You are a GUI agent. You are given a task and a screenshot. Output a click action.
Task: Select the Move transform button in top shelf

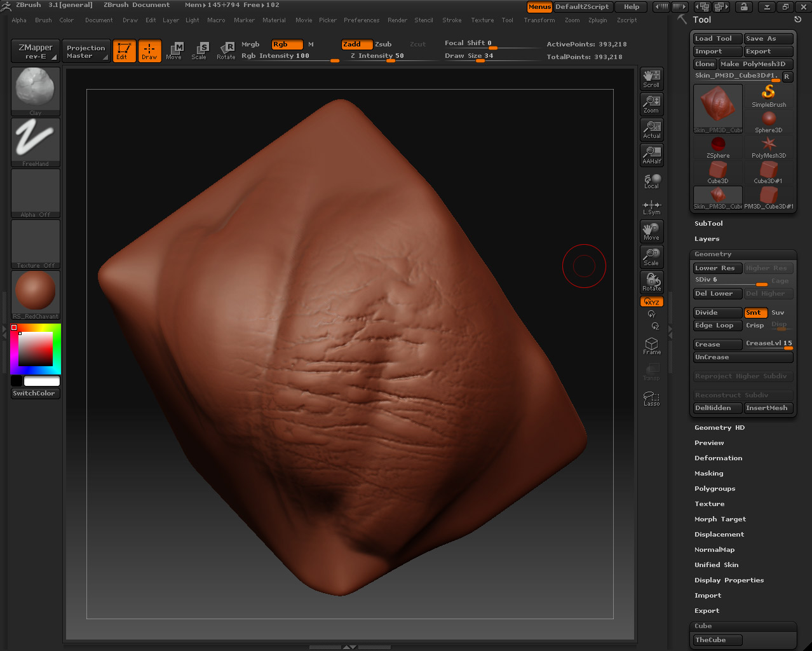coord(174,51)
